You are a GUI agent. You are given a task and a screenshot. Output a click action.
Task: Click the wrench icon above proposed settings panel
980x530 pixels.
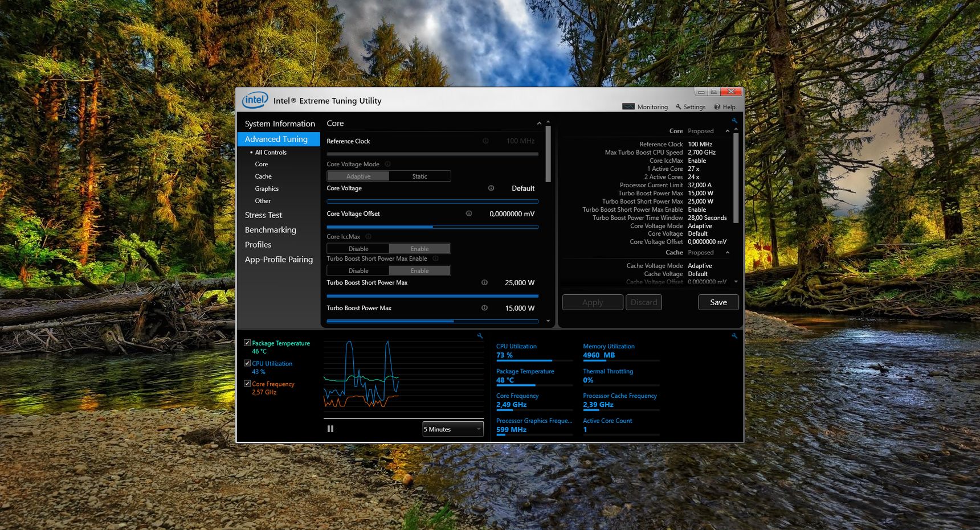coord(734,121)
